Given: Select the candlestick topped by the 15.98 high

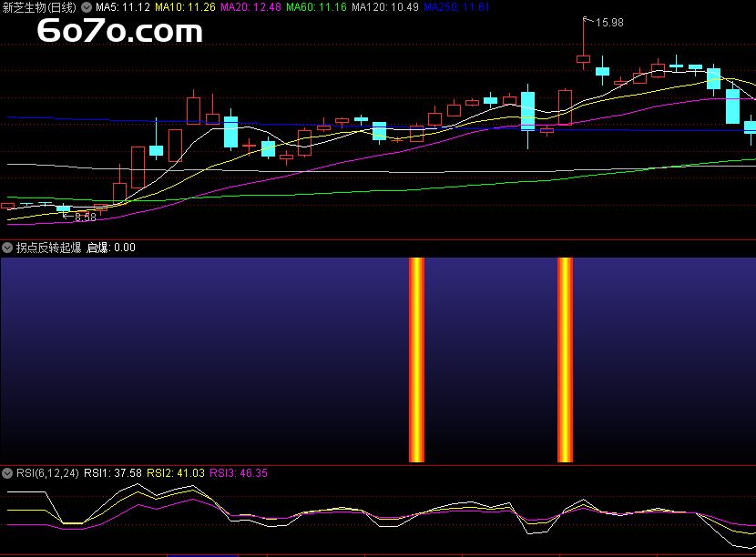Looking at the screenshot, I should coord(583,59).
